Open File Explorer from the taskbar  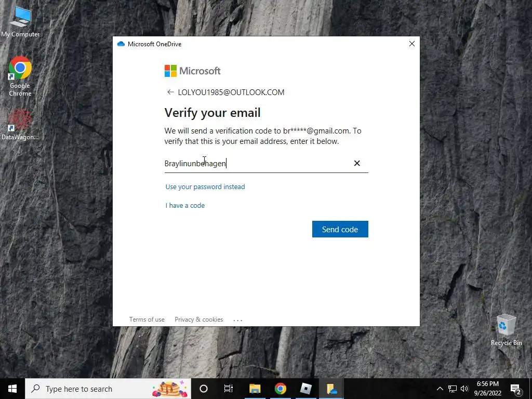tap(255, 389)
